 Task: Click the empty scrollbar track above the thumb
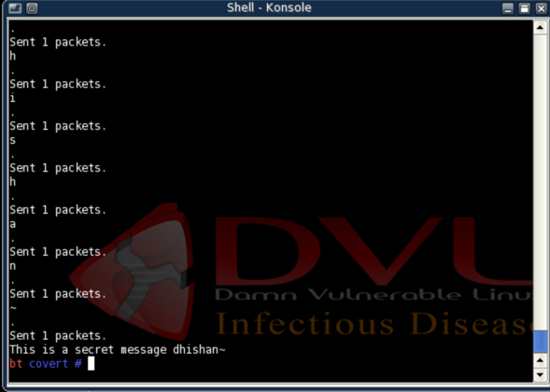click(x=540, y=182)
